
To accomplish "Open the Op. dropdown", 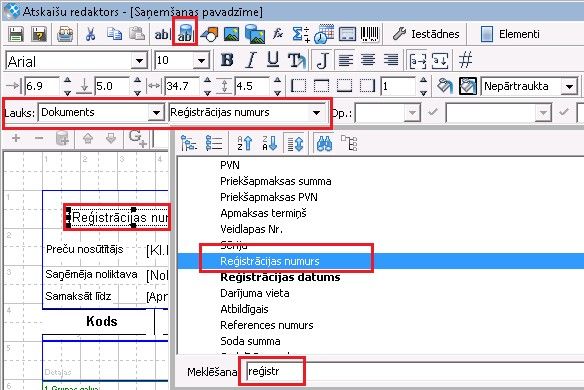I will pos(412,112).
